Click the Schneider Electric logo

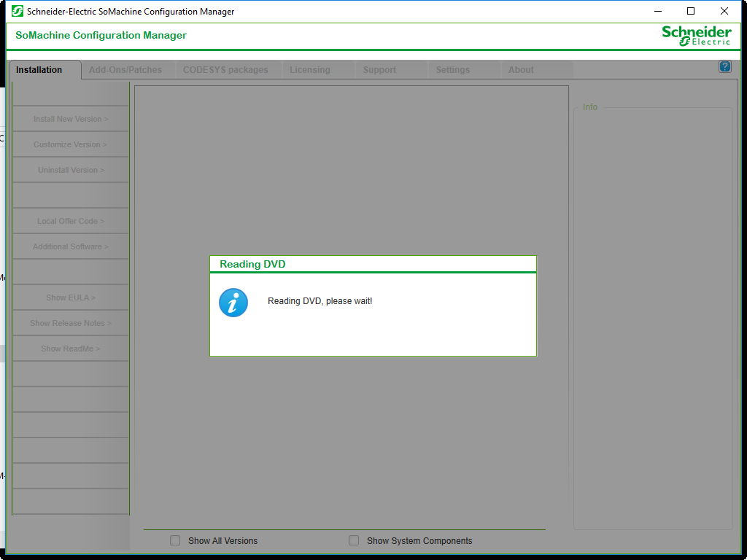696,36
